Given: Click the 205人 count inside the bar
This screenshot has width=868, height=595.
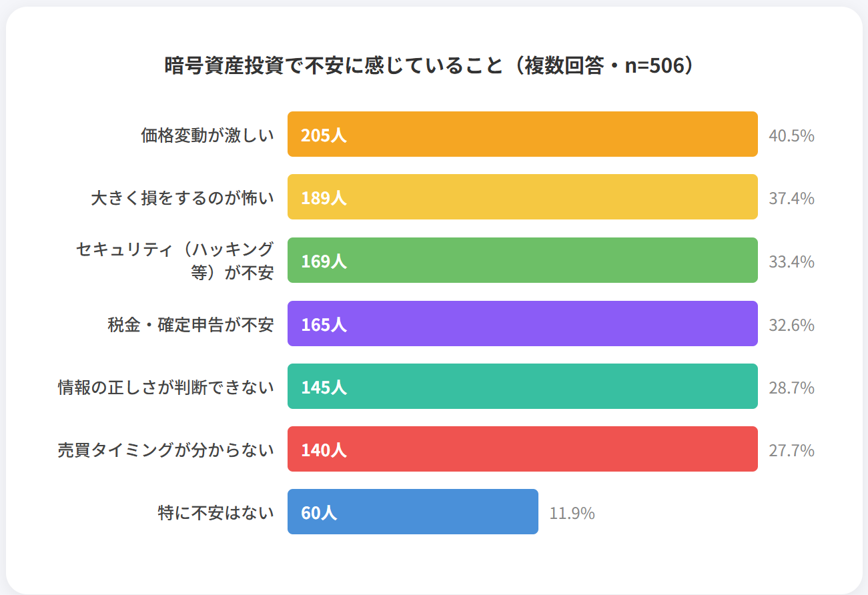Looking at the screenshot, I should coord(324,135).
